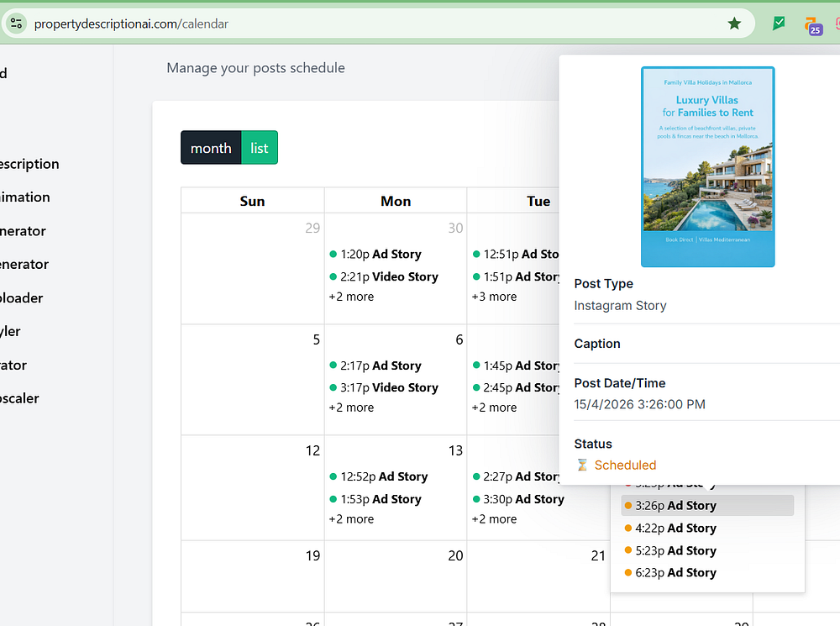Expand +2 more events on Monday 6
This screenshot has width=840, height=626.
coord(351,408)
